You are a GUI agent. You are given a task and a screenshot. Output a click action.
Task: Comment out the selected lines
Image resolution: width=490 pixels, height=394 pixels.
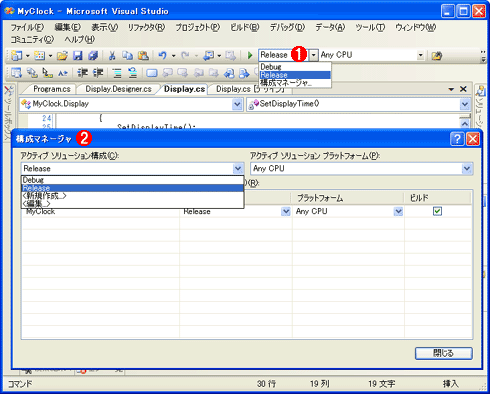click(x=117, y=73)
